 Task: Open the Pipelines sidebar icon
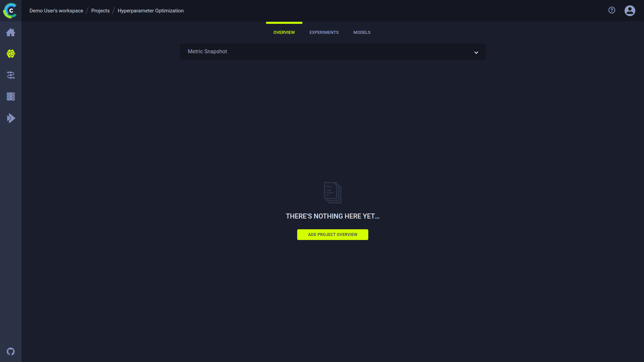pos(11,75)
